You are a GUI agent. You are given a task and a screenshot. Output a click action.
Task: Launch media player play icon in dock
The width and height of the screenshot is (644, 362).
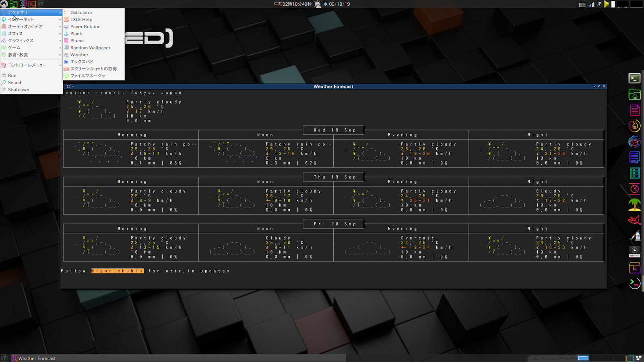(634, 251)
